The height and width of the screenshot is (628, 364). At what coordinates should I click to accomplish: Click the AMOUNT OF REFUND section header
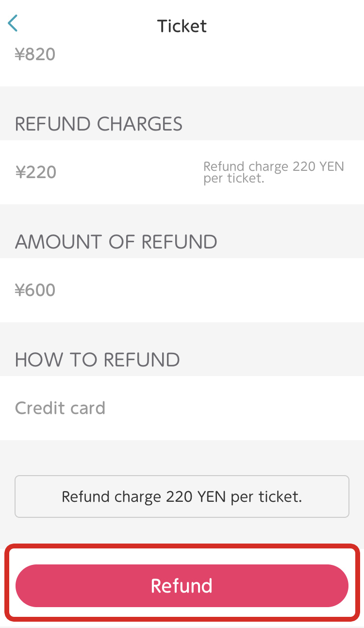click(116, 242)
